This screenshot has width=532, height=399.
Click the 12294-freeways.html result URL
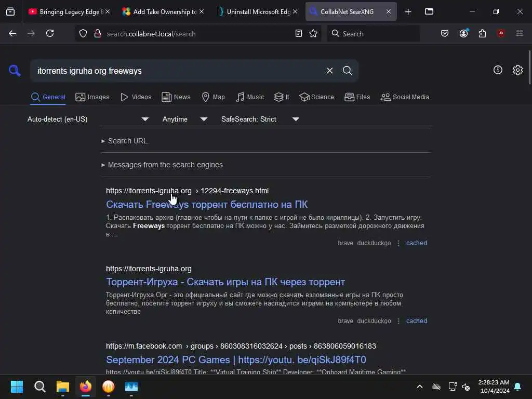(187, 191)
